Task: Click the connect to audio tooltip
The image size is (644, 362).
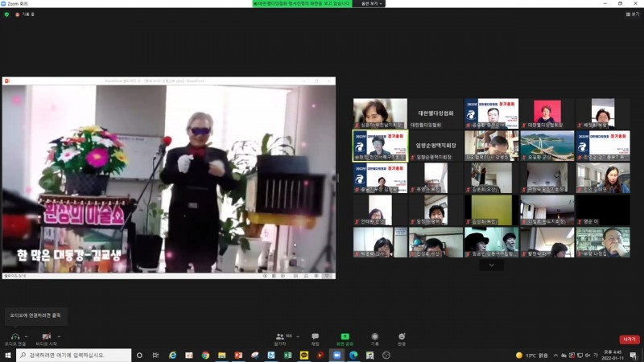Action: point(35,315)
